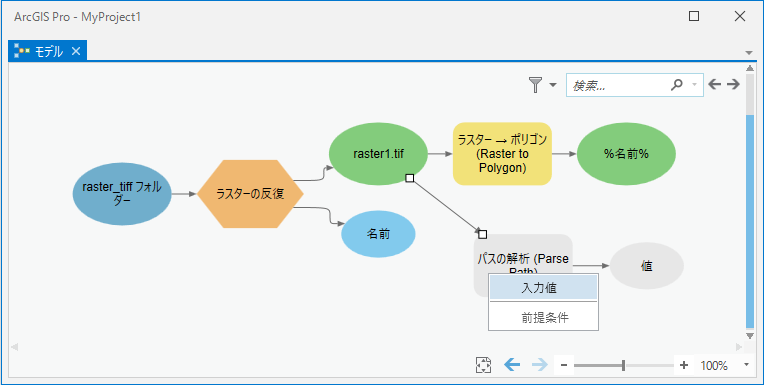
Task: Select the raster1.tif output ellipse
Action: (x=379, y=154)
